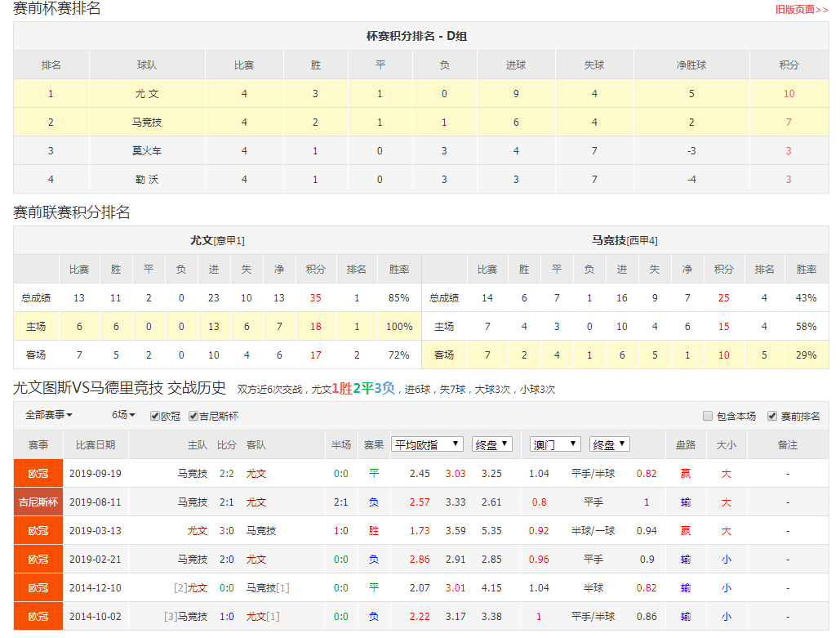Click the 小 indicator in 2019-02-21 row
Viewport: 840px width, 638px height.
point(726,560)
